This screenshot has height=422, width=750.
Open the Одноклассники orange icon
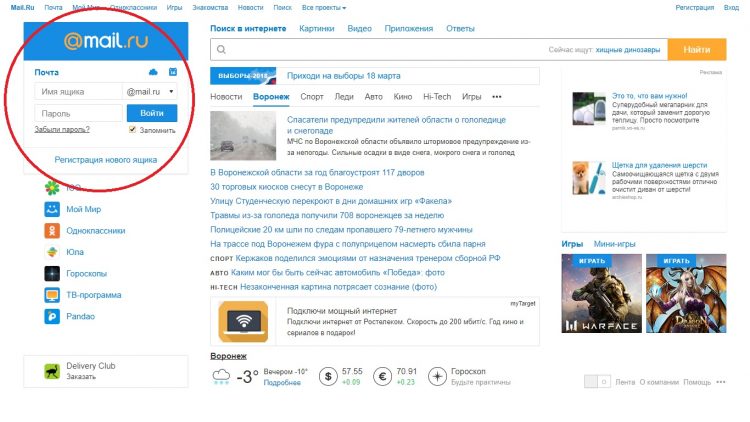(52, 231)
